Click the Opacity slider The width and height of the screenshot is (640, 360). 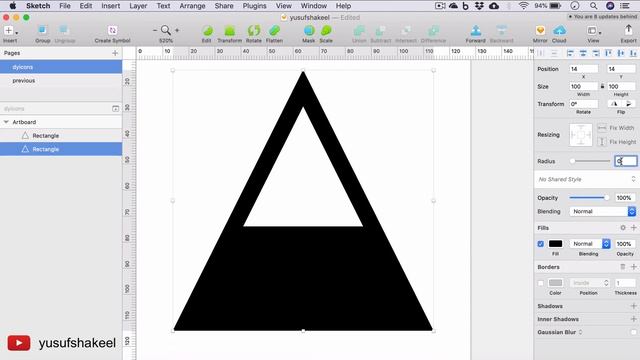(x=589, y=198)
